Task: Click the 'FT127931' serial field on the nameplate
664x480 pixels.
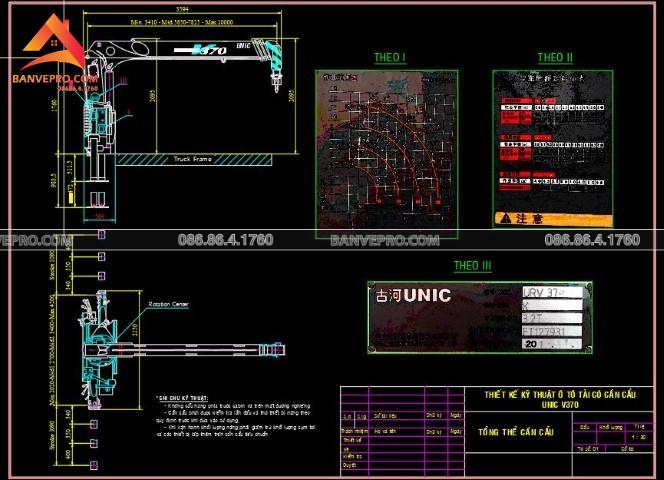Action: coord(553,331)
